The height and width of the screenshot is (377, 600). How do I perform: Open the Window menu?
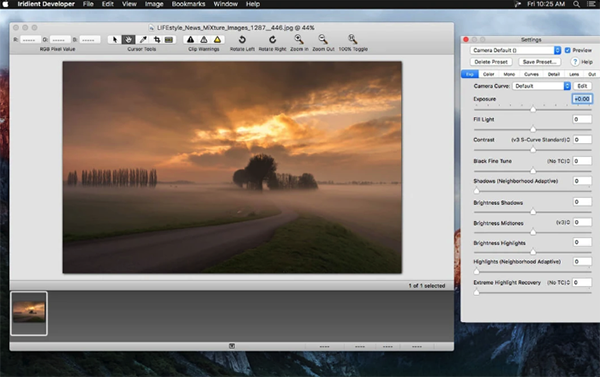click(x=225, y=4)
